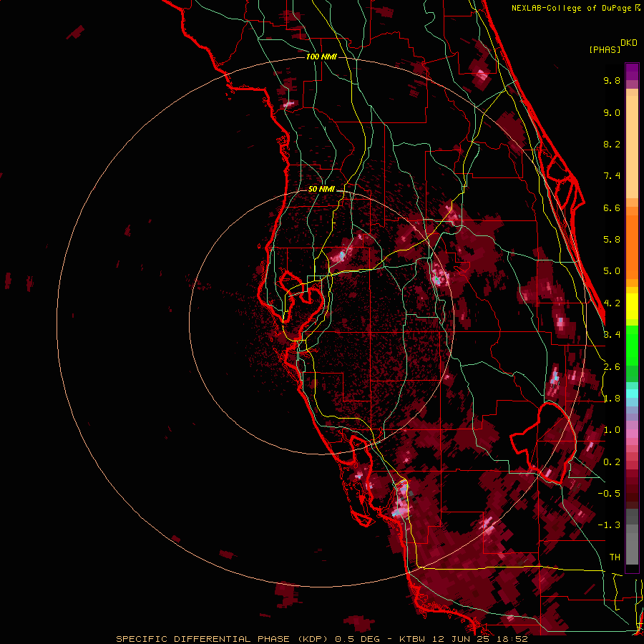Image resolution: width=644 pixels, height=644 pixels.
Task: Click the 100 NMI range ring label
Action: point(321,57)
